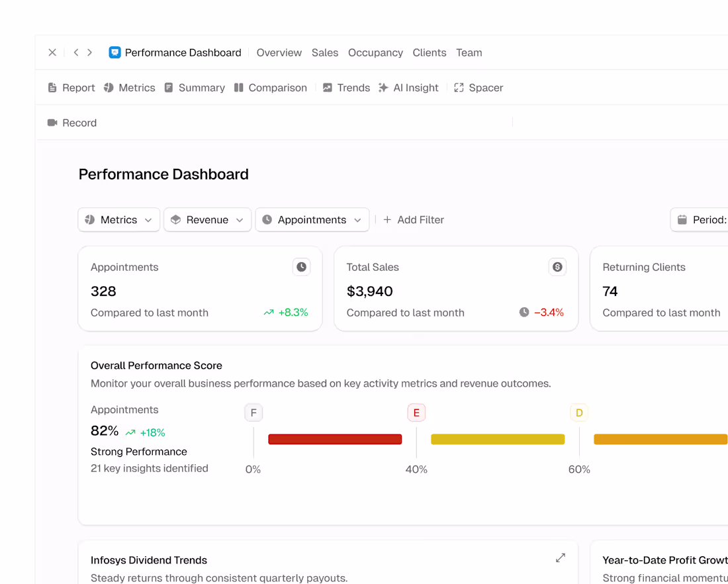728x584 pixels.
Task: Click the clock icon beside −3.4%
Action: [524, 313]
